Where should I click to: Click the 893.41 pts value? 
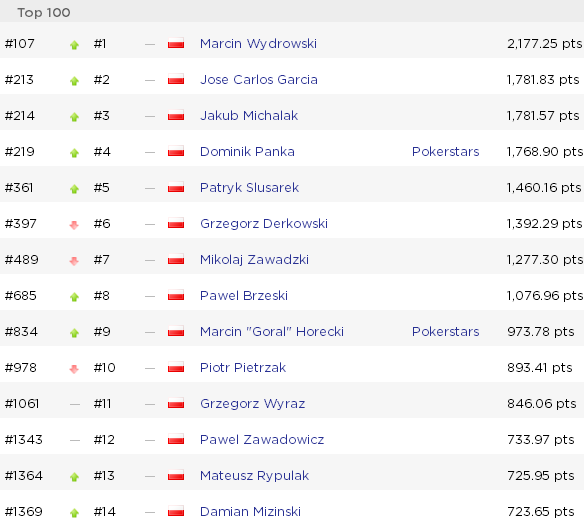click(x=540, y=368)
